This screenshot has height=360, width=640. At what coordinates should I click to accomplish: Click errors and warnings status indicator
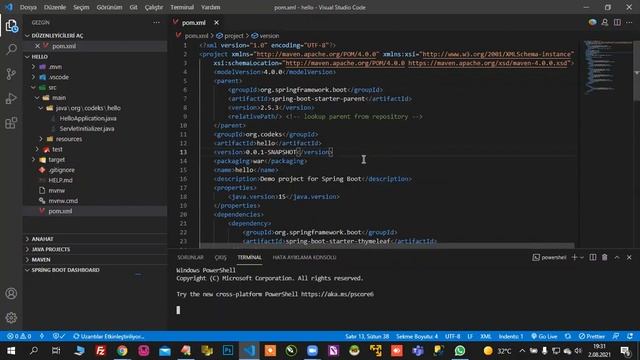coord(19,336)
